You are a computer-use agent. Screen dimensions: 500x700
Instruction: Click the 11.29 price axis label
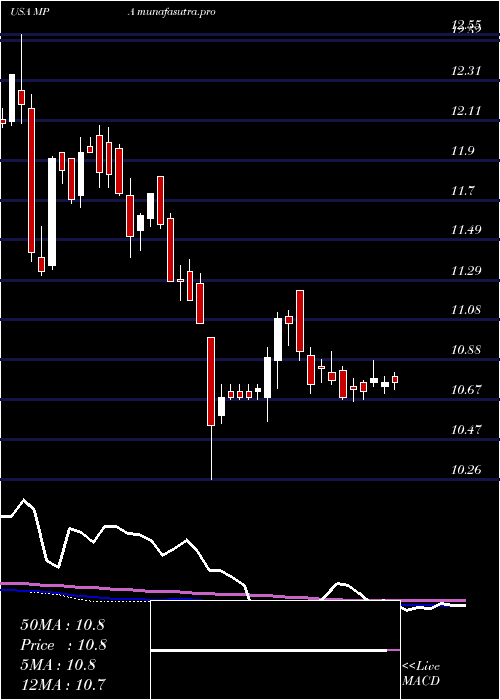click(466, 271)
